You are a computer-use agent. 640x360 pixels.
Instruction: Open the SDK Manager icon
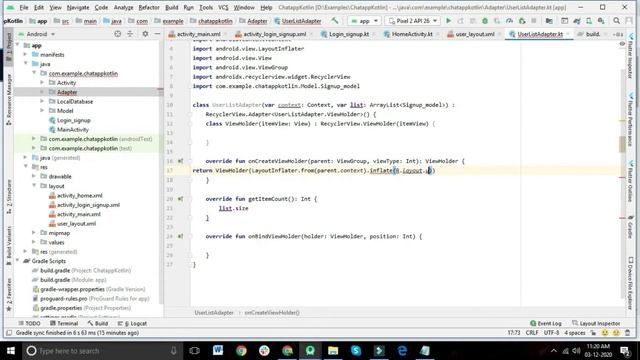[x=601, y=20]
